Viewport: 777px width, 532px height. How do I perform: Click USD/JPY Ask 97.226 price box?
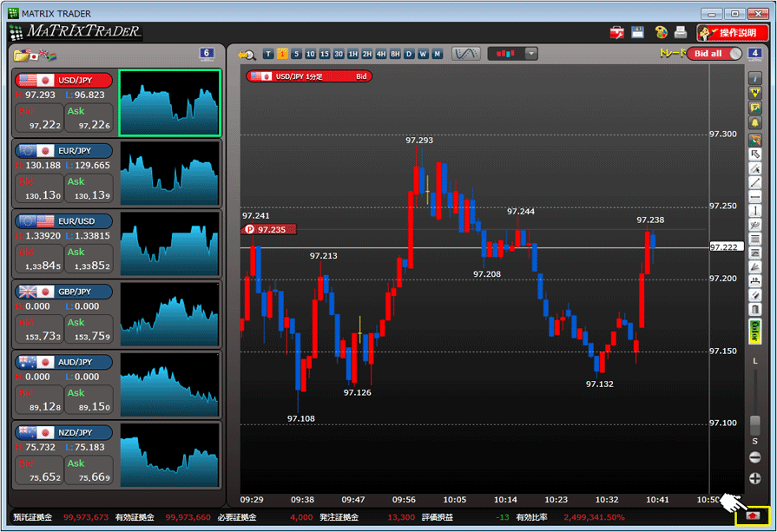(x=89, y=118)
